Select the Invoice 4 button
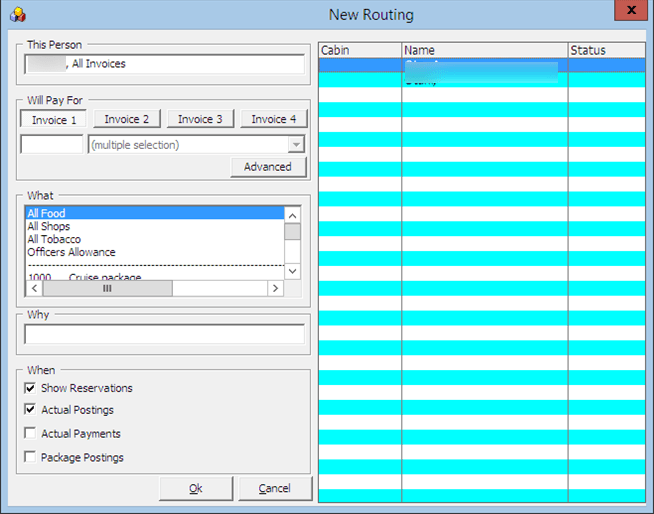 click(274, 119)
